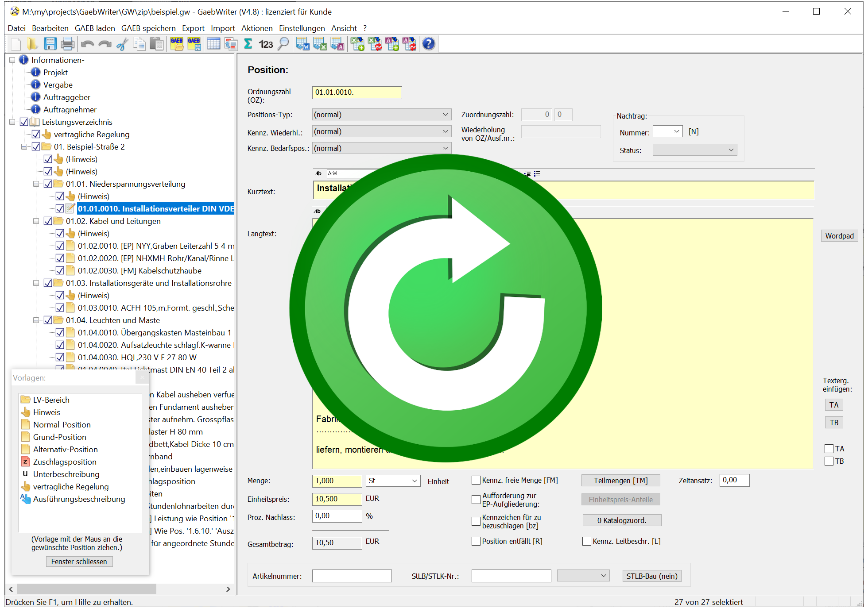Open file with the folder toolbar icon
868x608 pixels.
click(x=32, y=44)
